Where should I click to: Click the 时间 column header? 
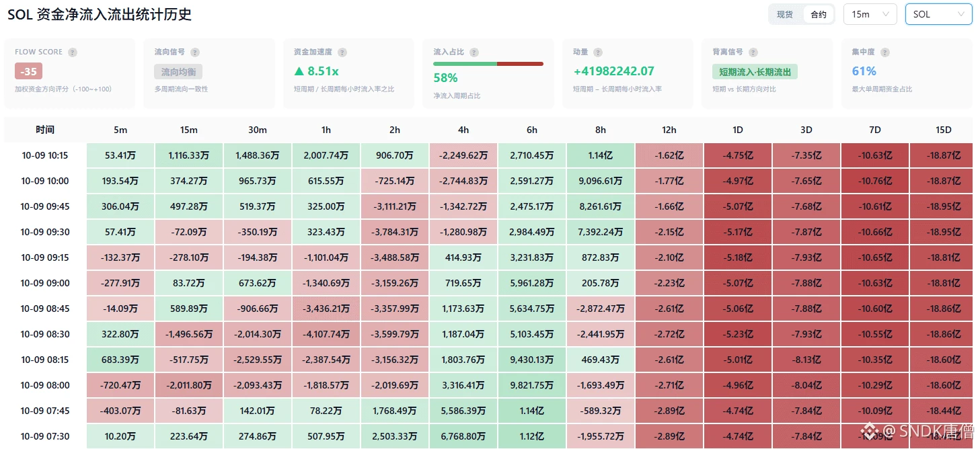pos(45,130)
